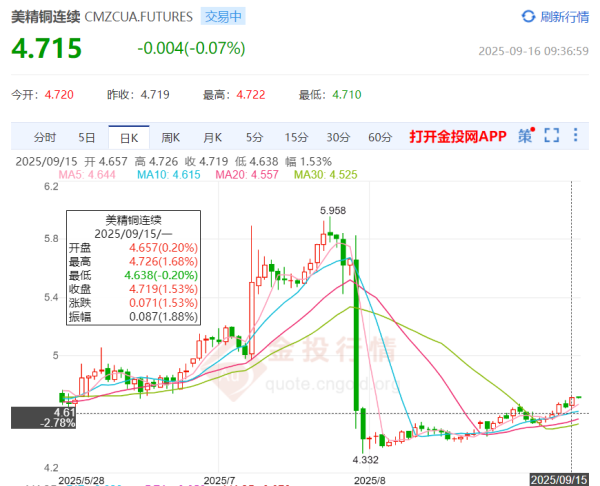Click the tooltip 最高 4.726(1.68%) row
Viewport: 600px width, 486px height.
[133, 261]
